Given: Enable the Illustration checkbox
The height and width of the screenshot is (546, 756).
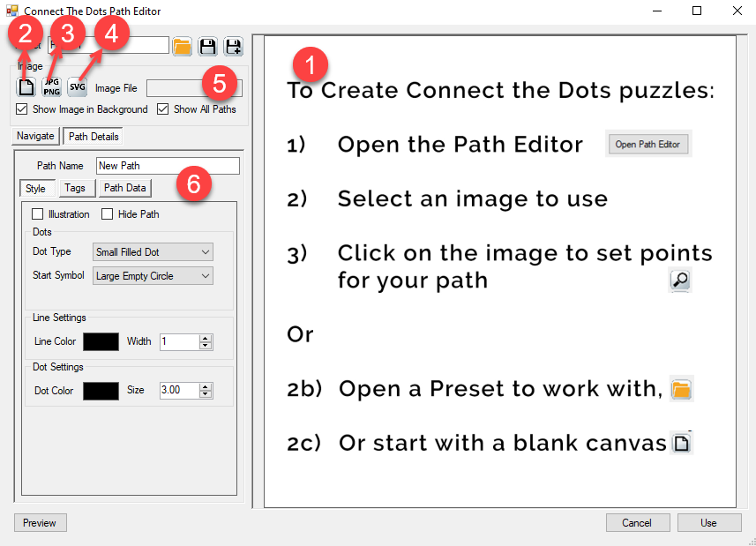Looking at the screenshot, I should (37, 214).
